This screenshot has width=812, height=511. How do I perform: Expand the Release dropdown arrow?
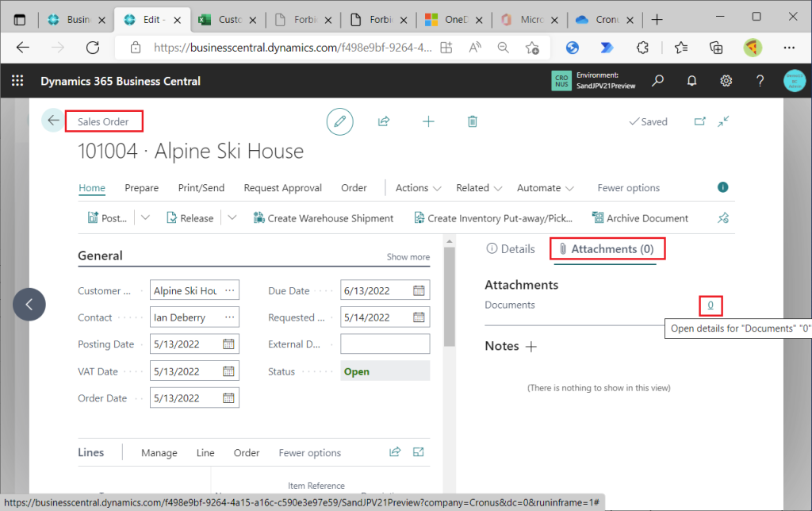tap(232, 217)
